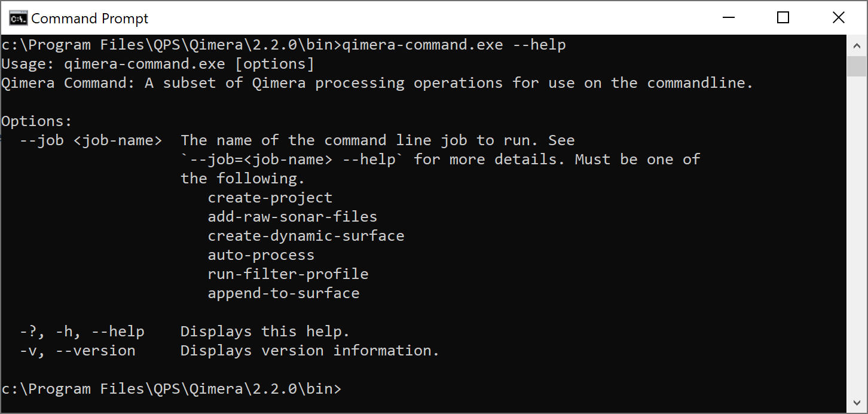Viewport: 868px width, 414px height.
Task: Click the create-dynamic-surface job name
Action: point(305,236)
